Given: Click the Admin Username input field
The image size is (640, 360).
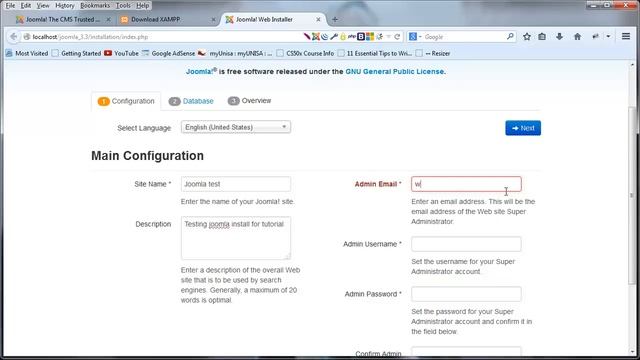Looking at the screenshot, I should pyautogui.click(x=466, y=244).
